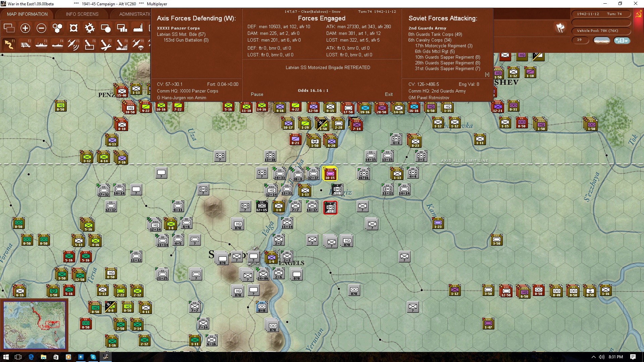This screenshot has height=362, width=644.
Task: Activate F9 air transport mode
Action: (138, 44)
